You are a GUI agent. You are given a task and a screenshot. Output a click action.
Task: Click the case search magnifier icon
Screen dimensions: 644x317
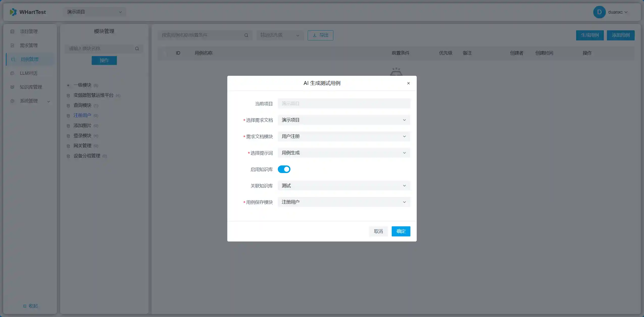(246, 35)
